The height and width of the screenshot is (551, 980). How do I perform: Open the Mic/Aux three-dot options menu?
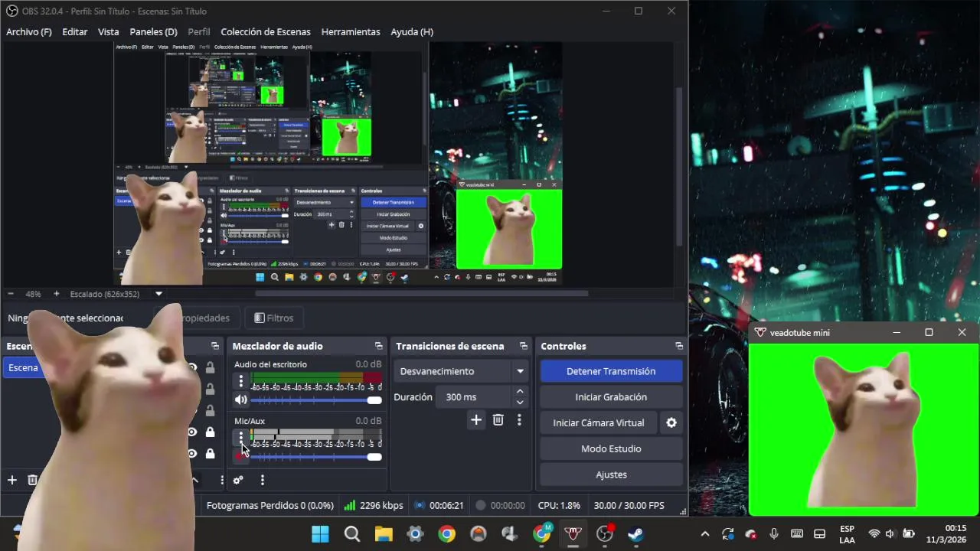[x=241, y=437]
